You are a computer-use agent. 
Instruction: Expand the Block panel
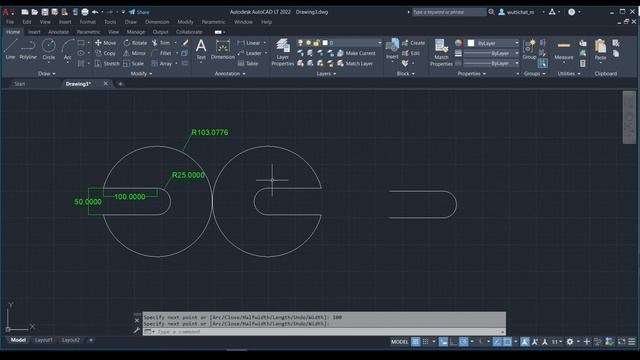[x=406, y=74]
